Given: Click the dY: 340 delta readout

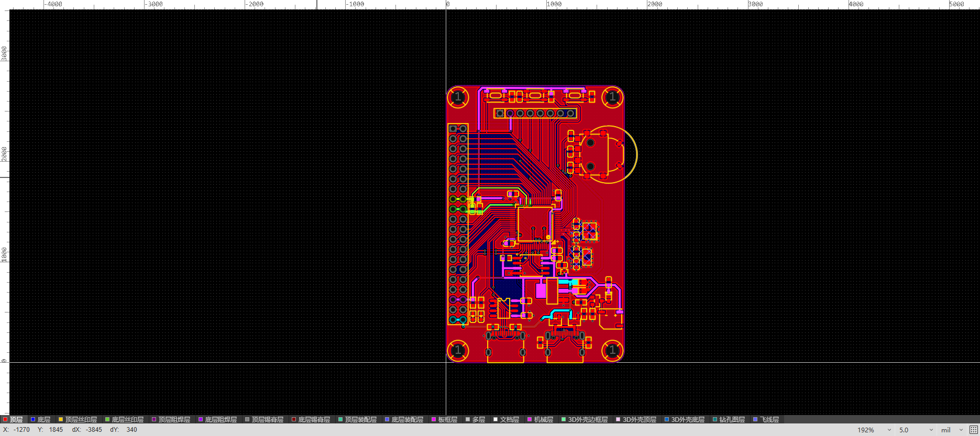Looking at the screenshot, I should (x=124, y=430).
